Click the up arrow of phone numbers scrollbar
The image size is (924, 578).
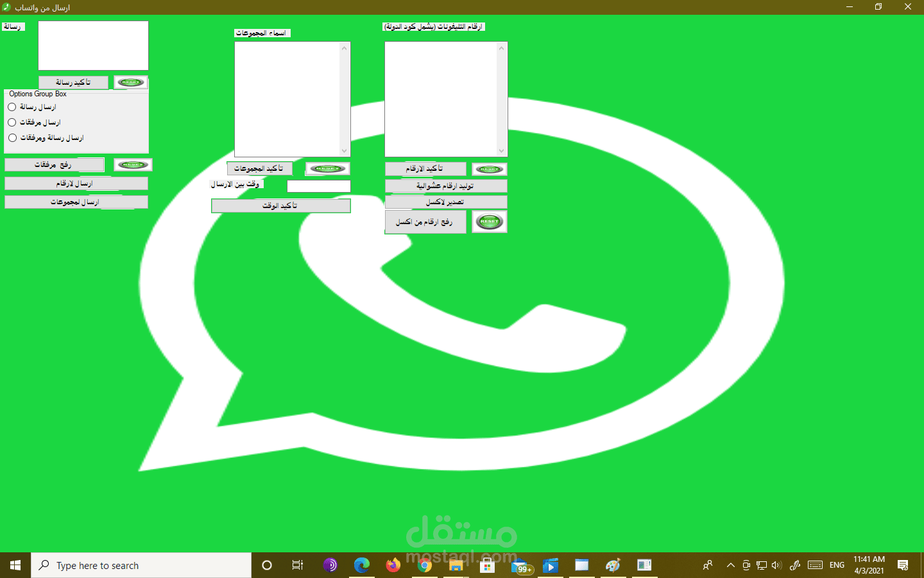pyautogui.click(x=502, y=48)
